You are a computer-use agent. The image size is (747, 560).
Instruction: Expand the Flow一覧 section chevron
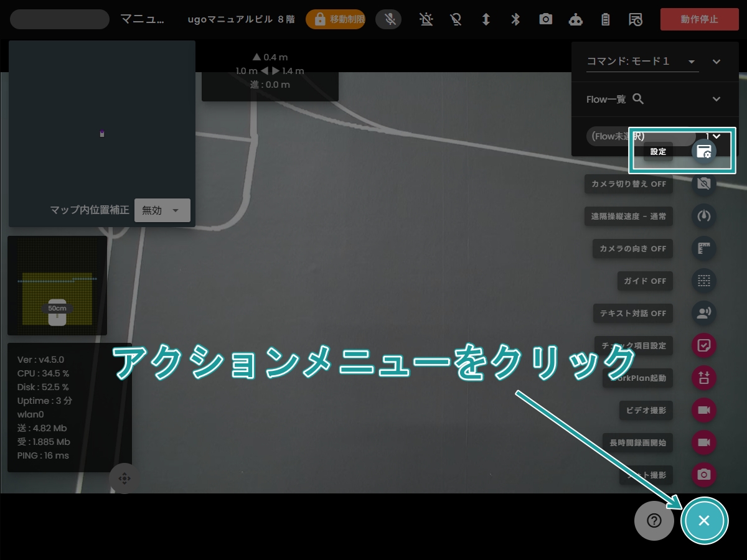716,99
